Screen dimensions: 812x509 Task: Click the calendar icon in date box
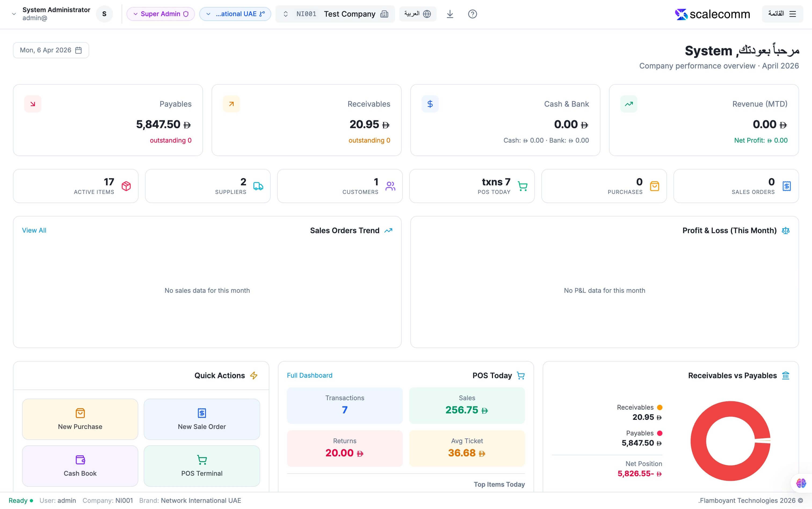(78, 50)
